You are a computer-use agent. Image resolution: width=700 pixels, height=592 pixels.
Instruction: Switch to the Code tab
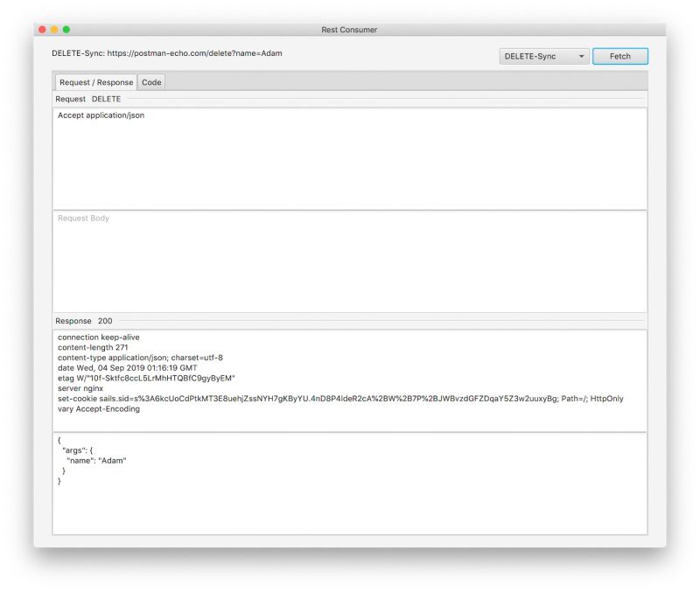[150, 81]
